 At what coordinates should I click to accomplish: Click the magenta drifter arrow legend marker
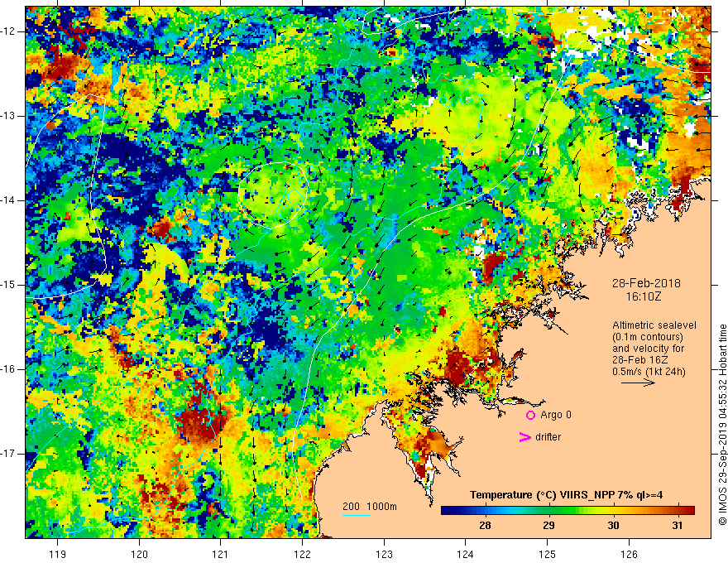[x=524, y=437]
